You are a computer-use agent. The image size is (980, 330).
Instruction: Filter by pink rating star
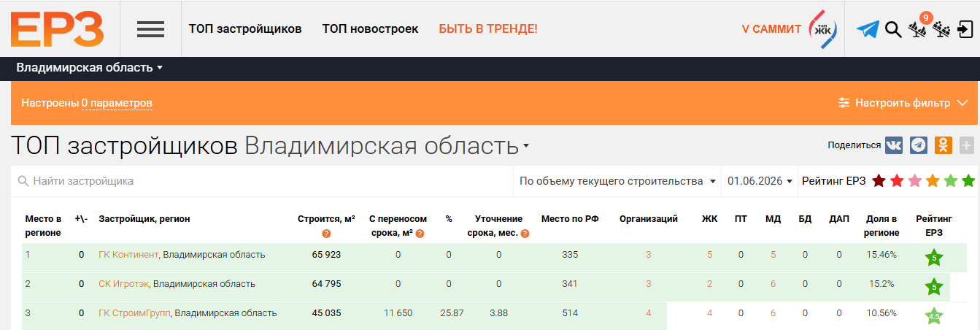(x=914, y=181)
